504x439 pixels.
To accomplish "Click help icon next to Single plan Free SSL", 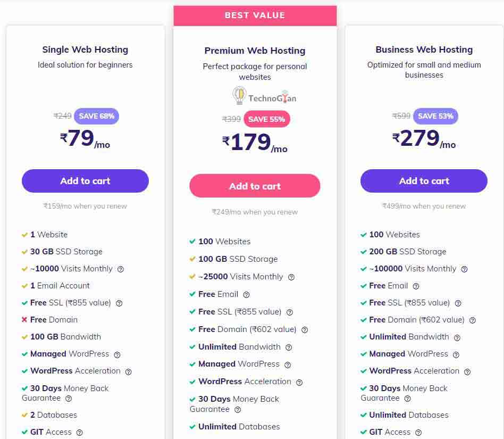I will pos(119,303).
